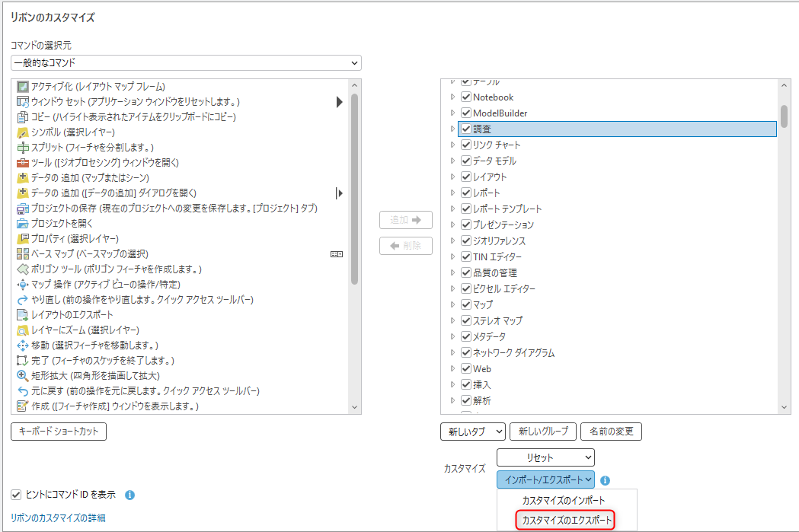Click the Redo command icon
Image resolution: width=799 pixels, height=532 pixels.
pyautogui.click(x=22, y=299)
